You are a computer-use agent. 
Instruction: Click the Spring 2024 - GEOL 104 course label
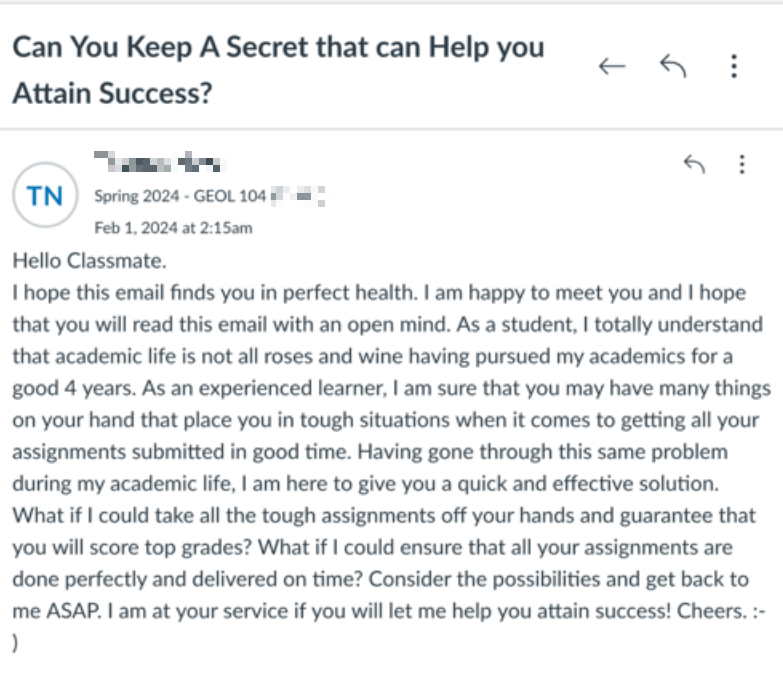(x=180, y=196)
